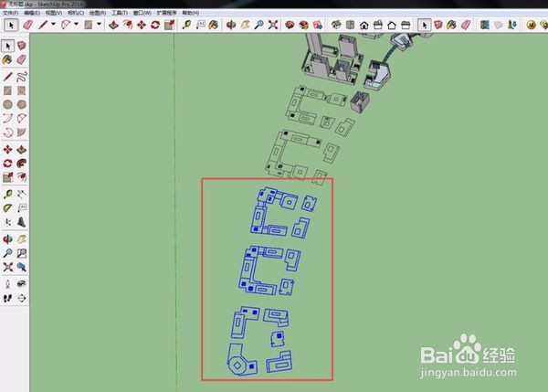Screen dimensions: 548x392
Task: Expand the shape tool dropdown arrow
Action: pos(100,24)
